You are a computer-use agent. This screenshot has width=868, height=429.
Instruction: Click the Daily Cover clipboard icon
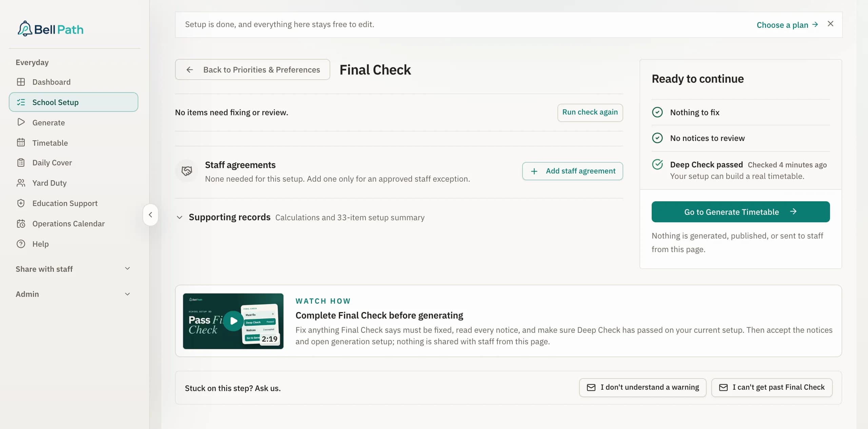coord(21,163)
